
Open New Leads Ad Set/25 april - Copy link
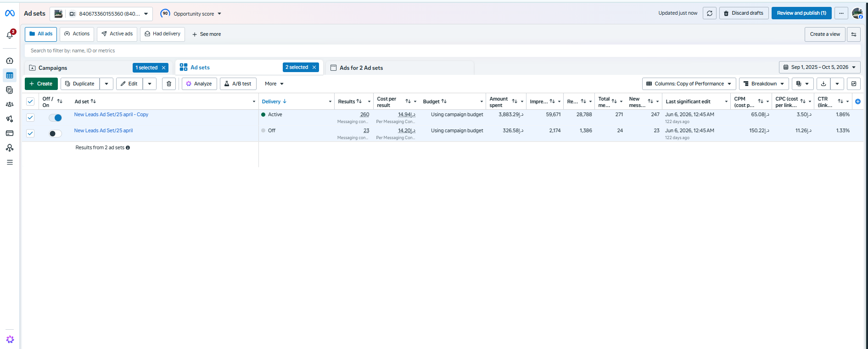pyautogui.click(x=111, y=115)
